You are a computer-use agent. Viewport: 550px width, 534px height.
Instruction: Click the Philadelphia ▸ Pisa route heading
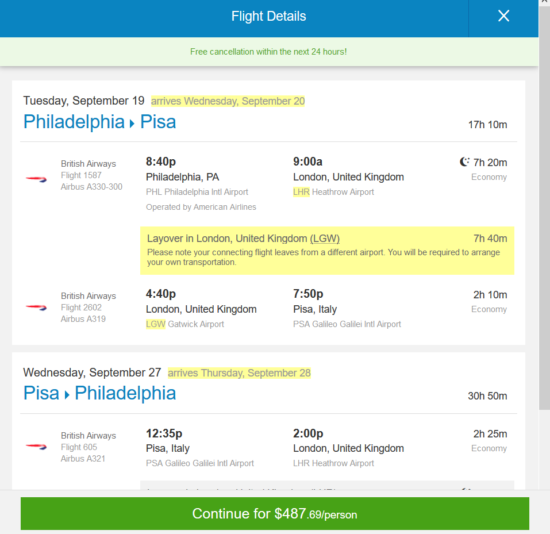pyautogui.click(x=100, y=122)
